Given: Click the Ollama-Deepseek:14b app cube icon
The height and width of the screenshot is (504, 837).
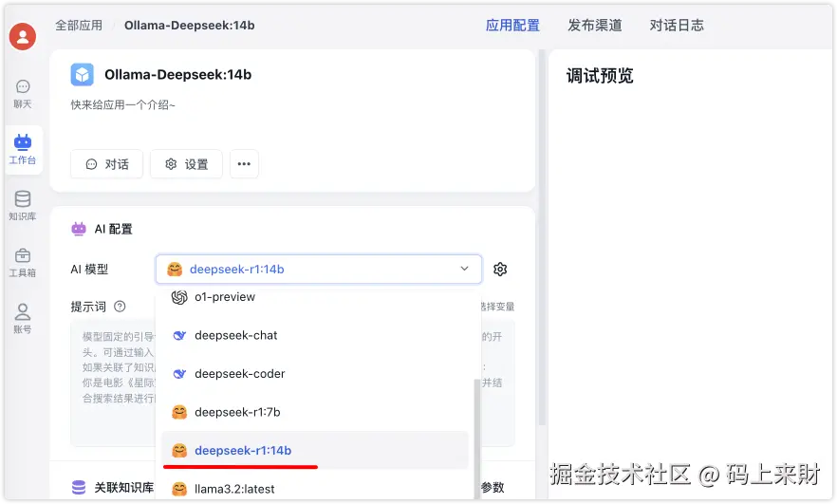Looking at the screenshot, I should coord(83,75).
